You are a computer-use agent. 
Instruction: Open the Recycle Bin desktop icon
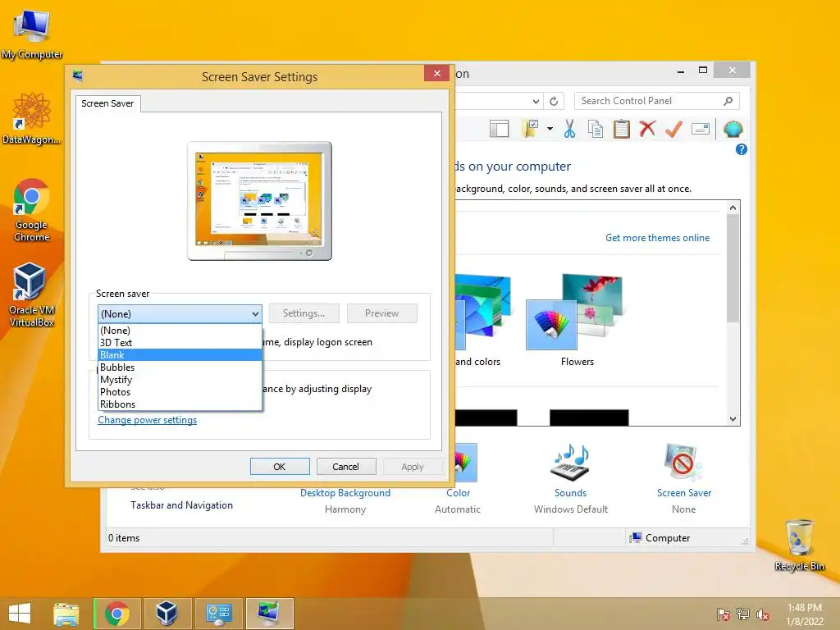(799, 545)
